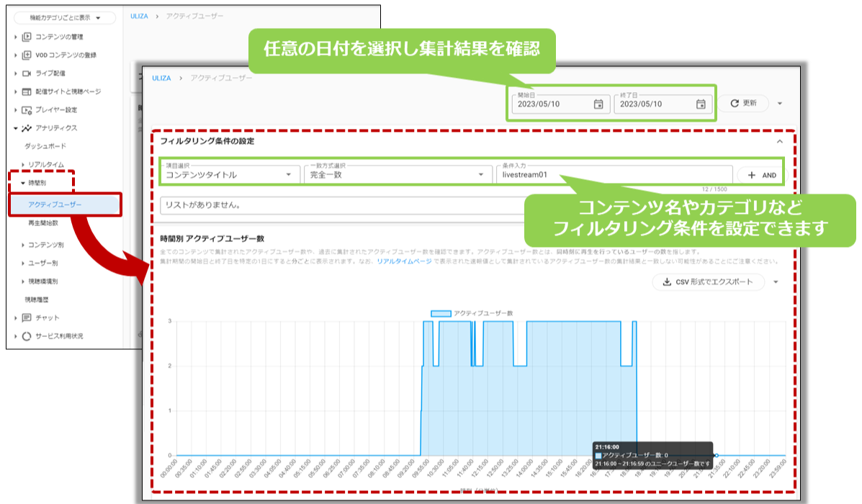Click the 更新 refresh button

[x=743, y=104]
